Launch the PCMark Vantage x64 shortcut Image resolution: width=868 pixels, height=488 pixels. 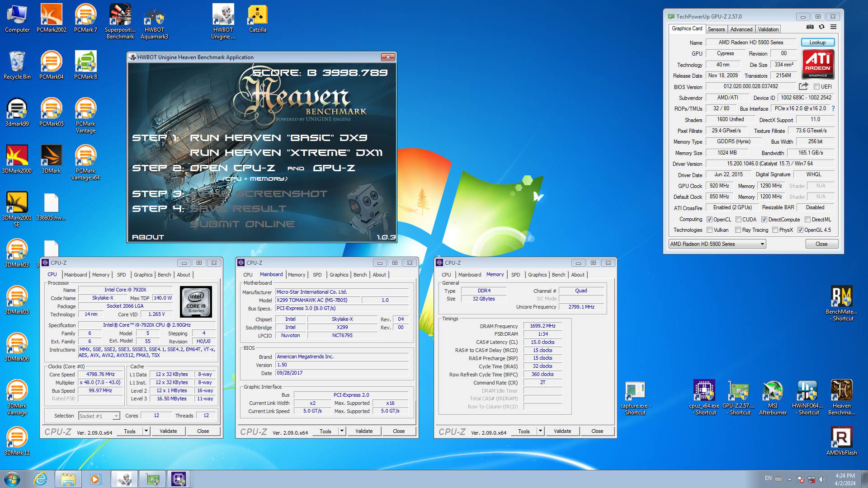(85, 162)
